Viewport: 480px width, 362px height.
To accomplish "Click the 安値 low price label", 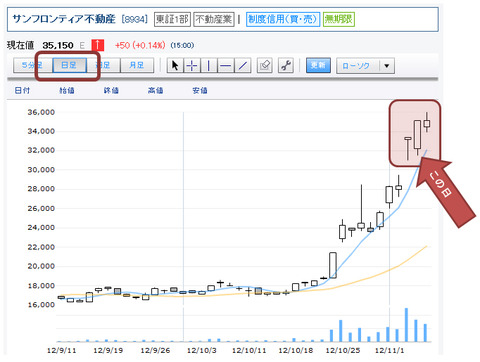I will pyautogui.click(x=200, y=90).
